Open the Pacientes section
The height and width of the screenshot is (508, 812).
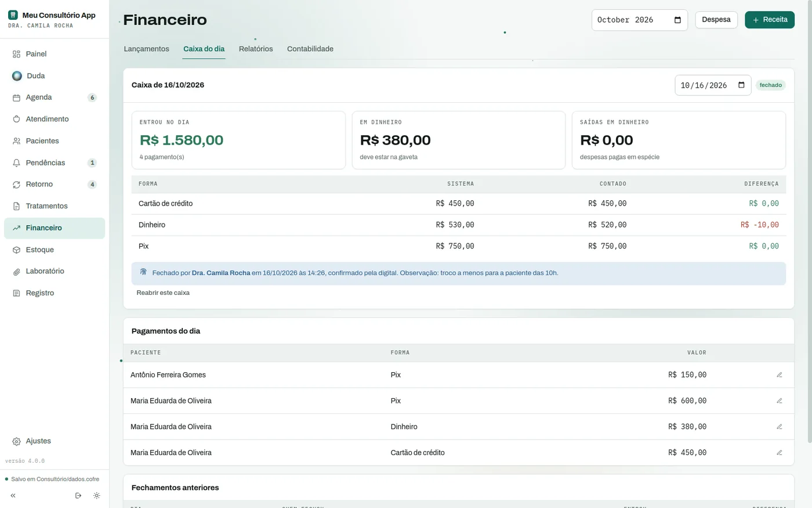click(55, 141)
